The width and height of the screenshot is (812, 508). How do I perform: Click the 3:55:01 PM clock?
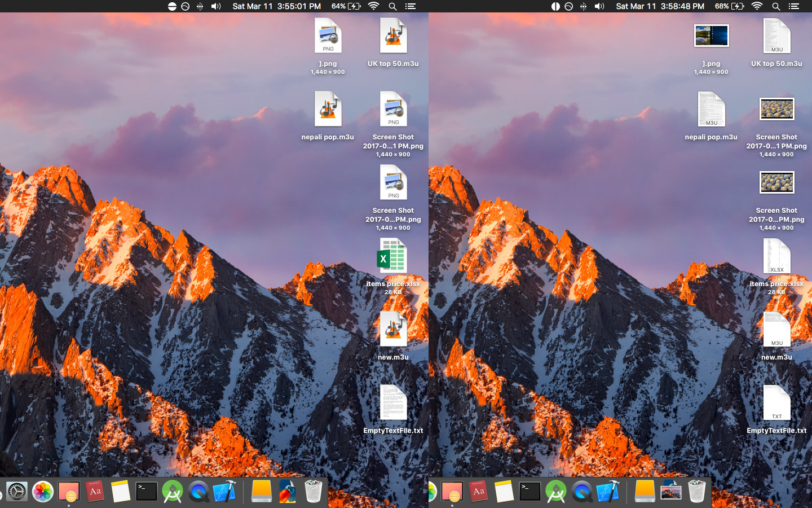[277, 6]
